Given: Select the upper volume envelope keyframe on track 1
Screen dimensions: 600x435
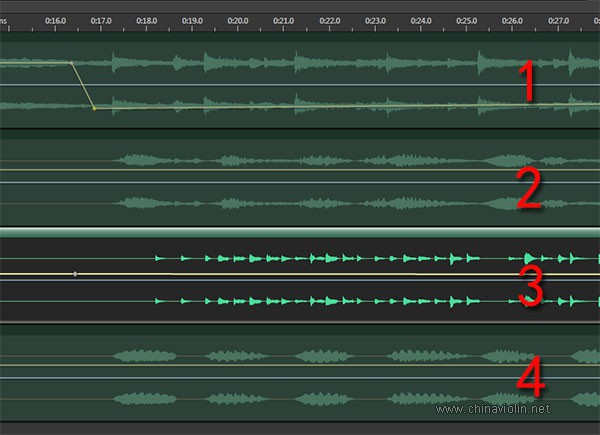Looking at the screenshot, I should (72, 63).
